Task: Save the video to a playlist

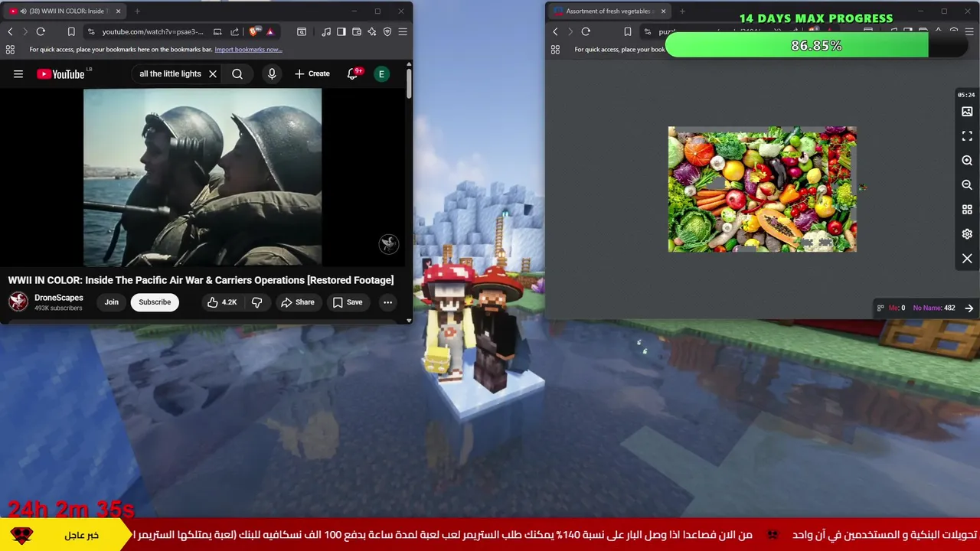Action: point(347,302)
